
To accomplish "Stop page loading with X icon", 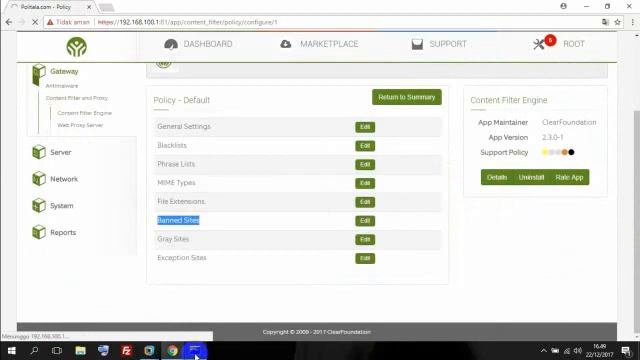I will point(35,22).
